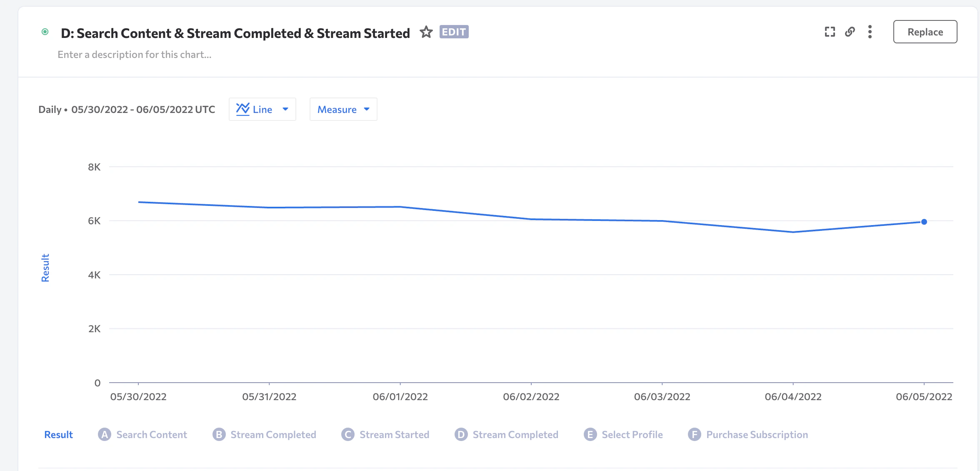Screen dimensions: 980x471
Task: Open the Measure dropdown
Action: coord(337,110)
